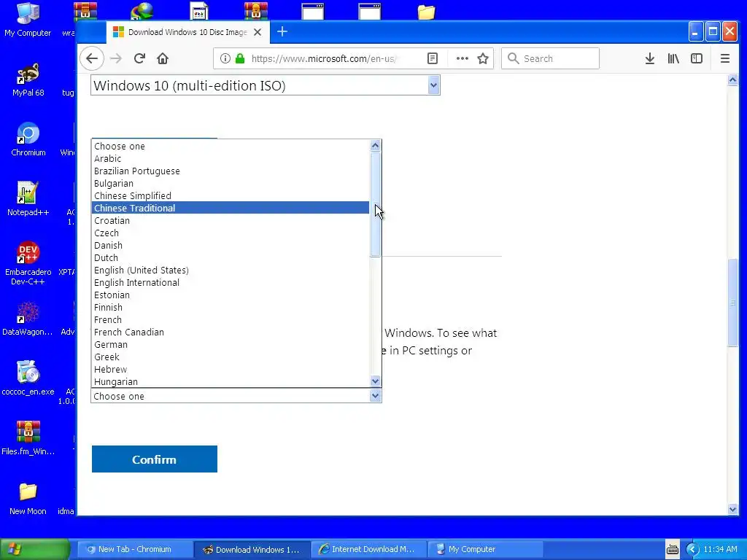
Task: Click the New Moon folder icon
Action: (28, 499)
